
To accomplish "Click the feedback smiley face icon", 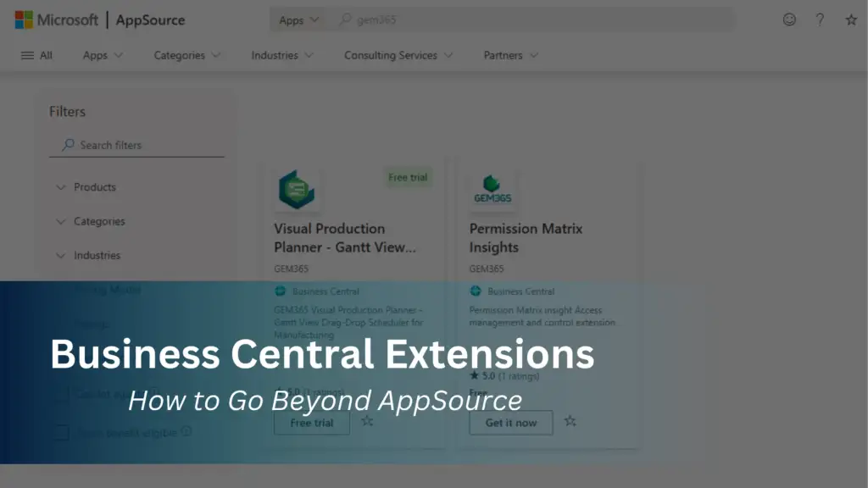I will click(789, 19).
